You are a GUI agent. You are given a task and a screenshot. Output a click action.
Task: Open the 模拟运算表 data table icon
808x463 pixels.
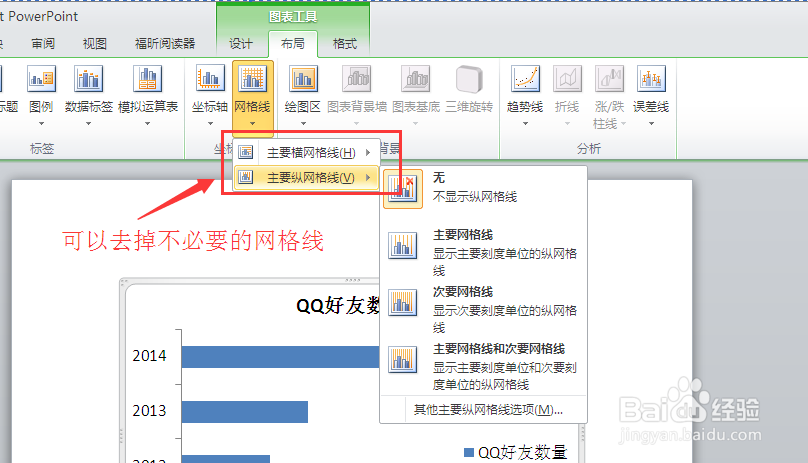click(147, 80)
